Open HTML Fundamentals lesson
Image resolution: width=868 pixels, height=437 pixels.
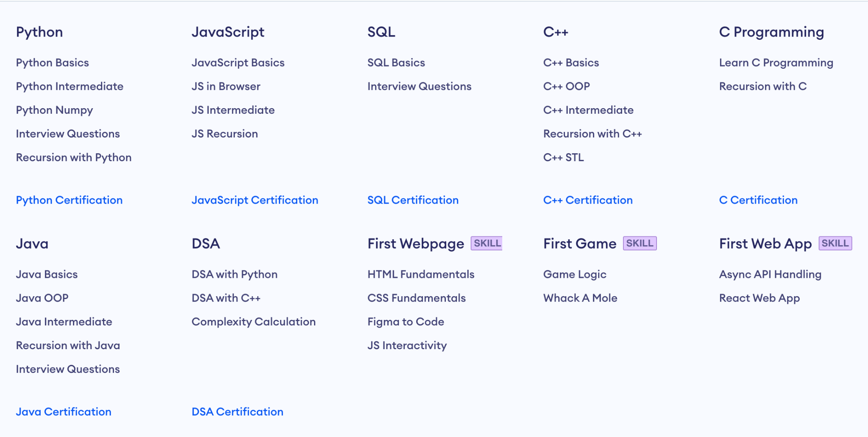pyautogui.click(x=420, y=274)
